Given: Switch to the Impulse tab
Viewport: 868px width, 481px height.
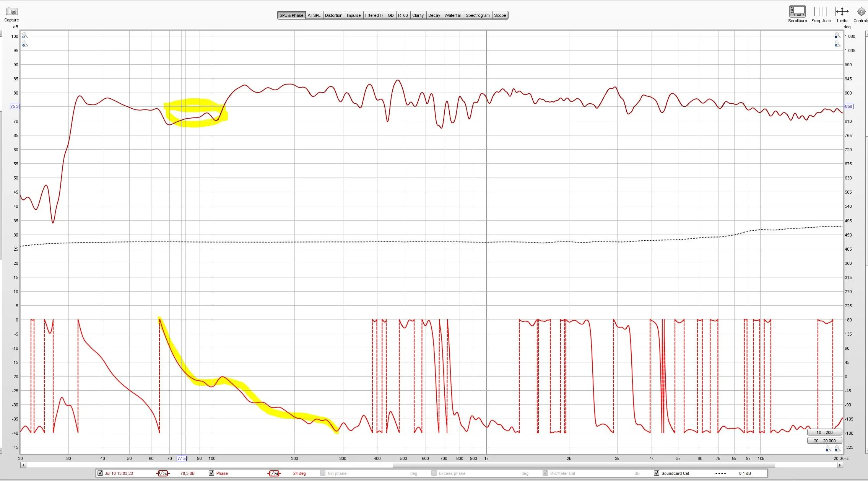Looking at the screenshot, I should point(354,15).
